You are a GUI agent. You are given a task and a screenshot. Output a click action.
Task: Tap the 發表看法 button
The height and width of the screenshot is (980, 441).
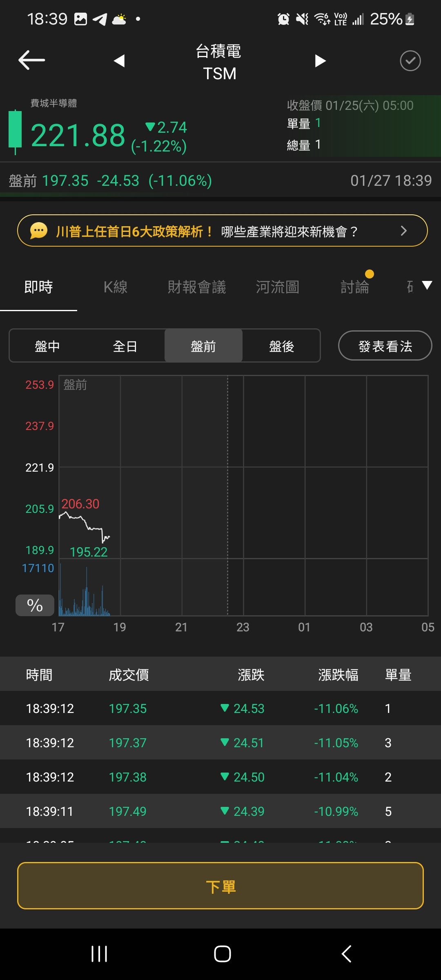point(385,346)
